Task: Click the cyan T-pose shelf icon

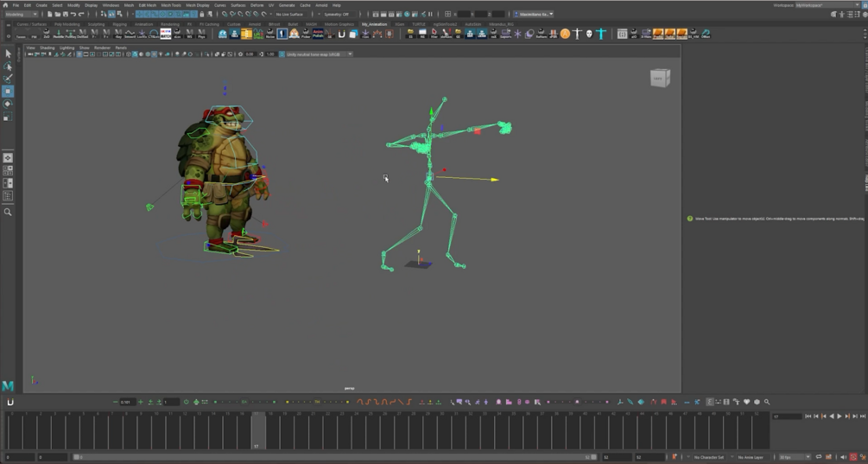Action: pos(601,34)
